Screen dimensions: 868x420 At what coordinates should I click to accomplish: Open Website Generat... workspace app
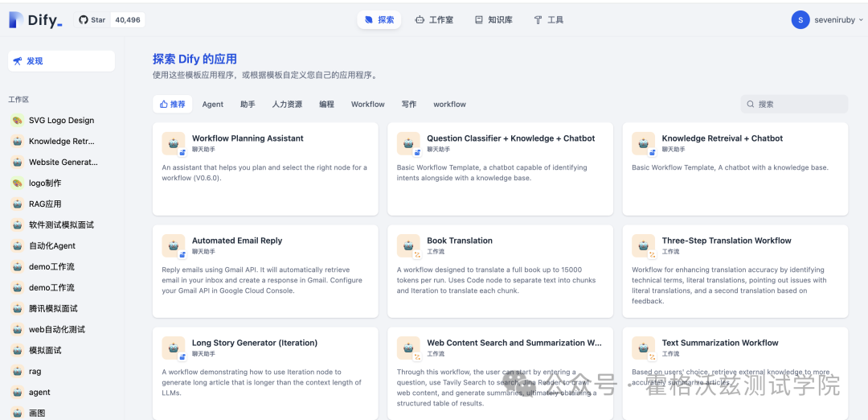[x=61, y=163]
